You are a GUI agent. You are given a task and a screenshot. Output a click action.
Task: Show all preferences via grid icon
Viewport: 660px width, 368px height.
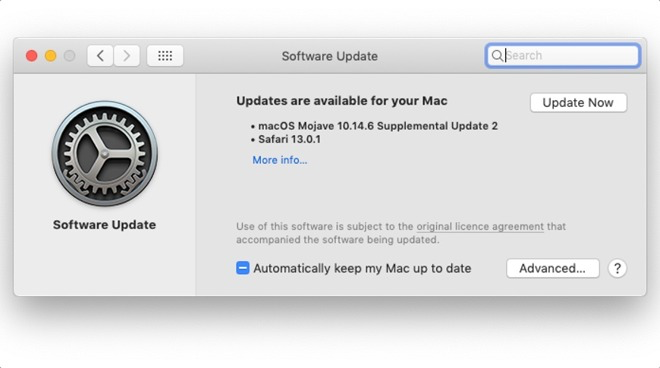click(165, 56)
